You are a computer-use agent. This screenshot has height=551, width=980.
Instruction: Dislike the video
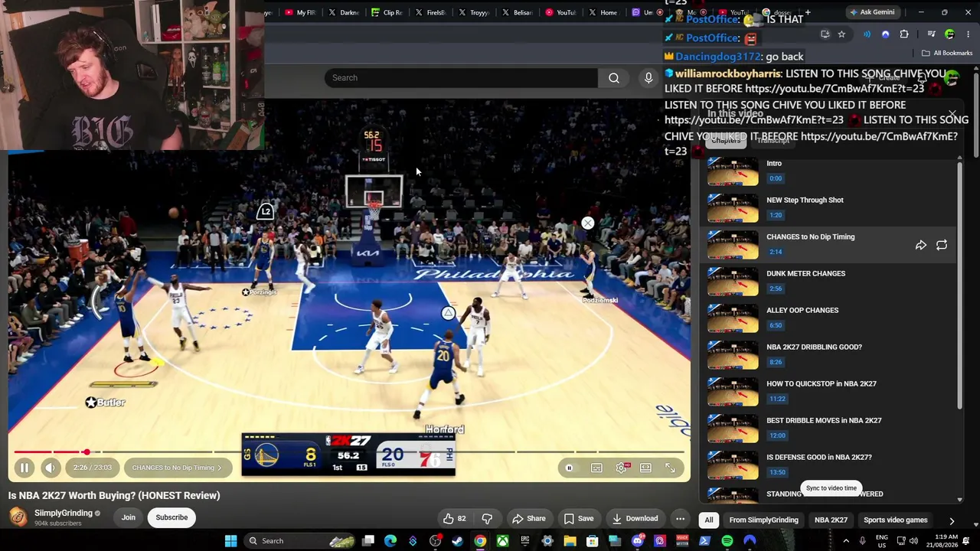click(487, 519)
